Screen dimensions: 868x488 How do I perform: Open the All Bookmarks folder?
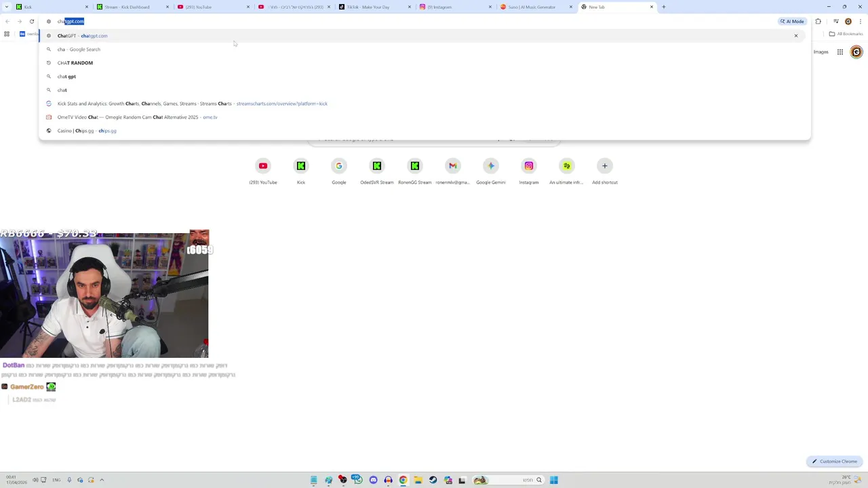(x=846, y=34)
